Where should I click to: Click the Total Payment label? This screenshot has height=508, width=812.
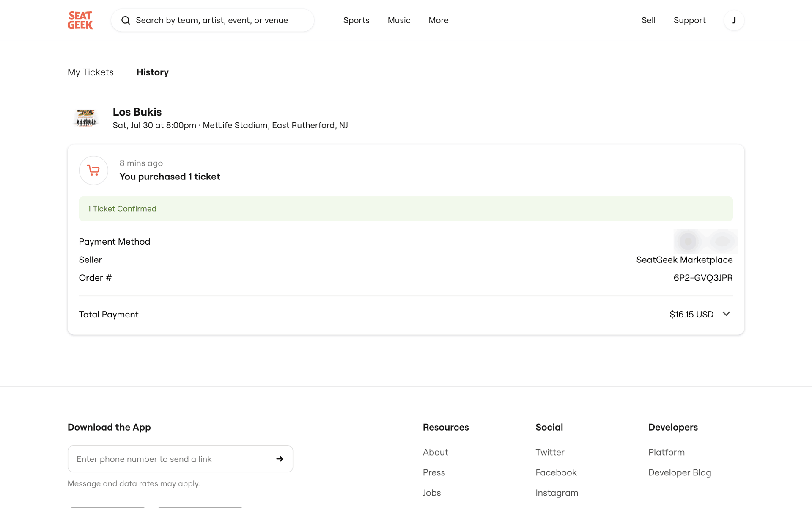point(109,314)
